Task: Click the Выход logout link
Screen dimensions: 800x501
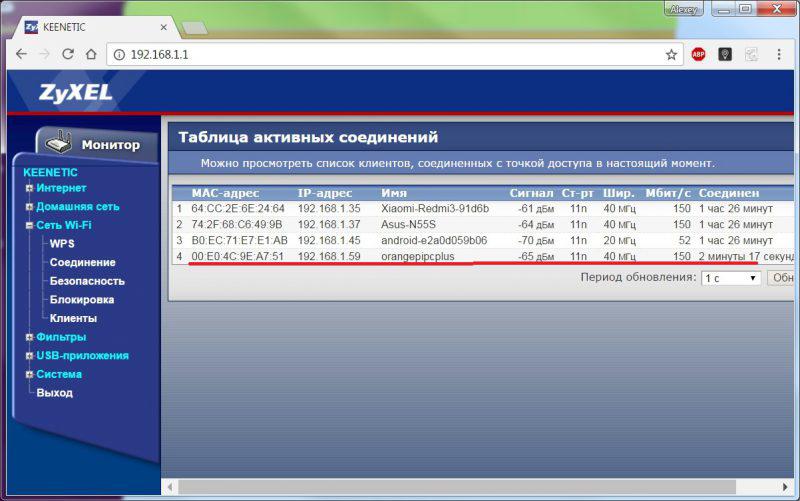Action: (54, 393)
